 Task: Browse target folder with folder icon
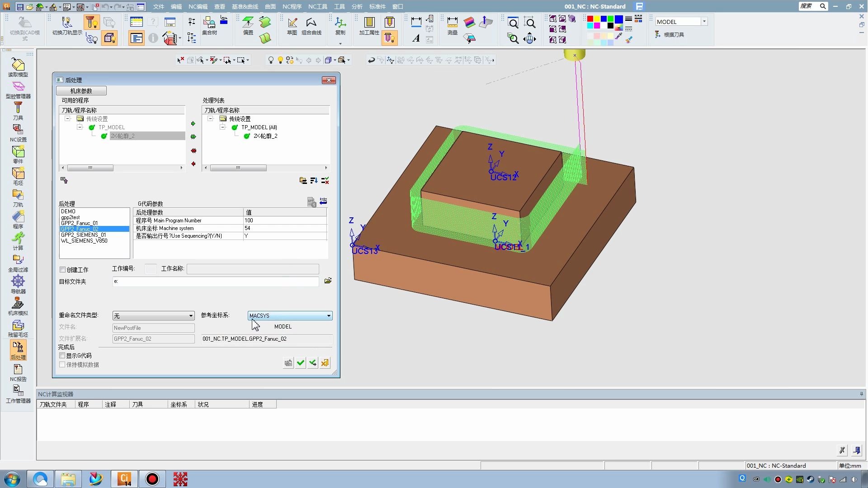(x=328, y=281)
